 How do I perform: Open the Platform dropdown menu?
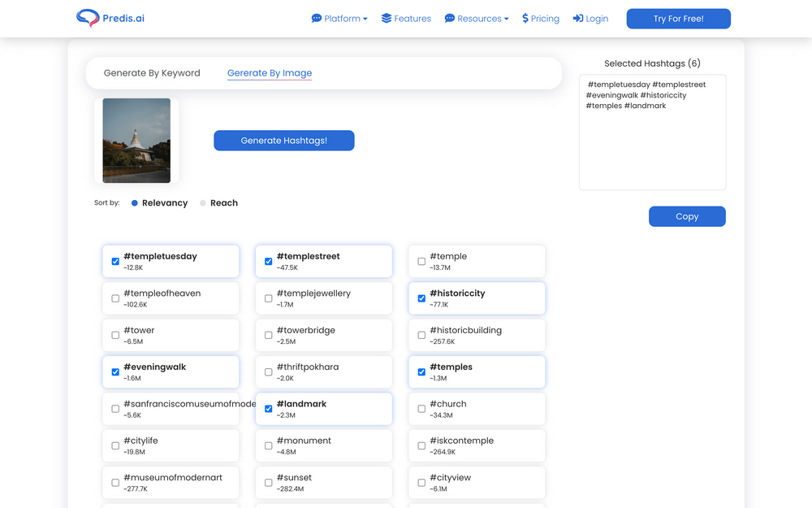click(x=343, y=18)
